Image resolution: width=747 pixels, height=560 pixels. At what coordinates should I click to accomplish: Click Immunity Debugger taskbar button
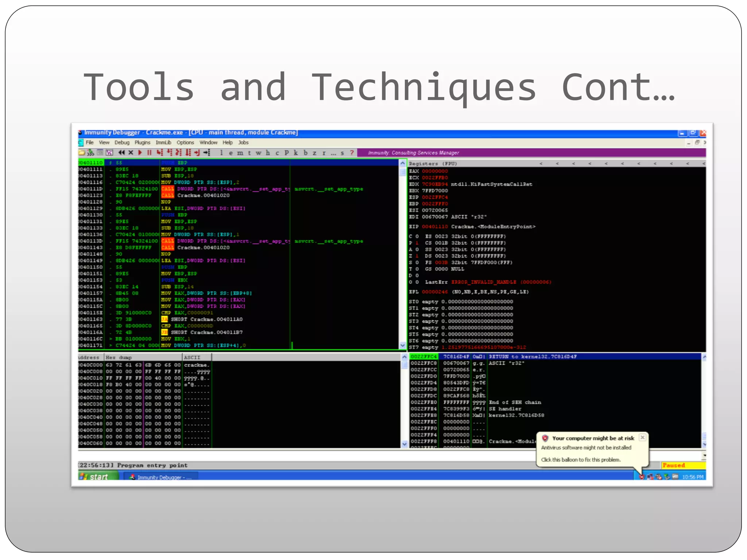(x=161, y=477)
